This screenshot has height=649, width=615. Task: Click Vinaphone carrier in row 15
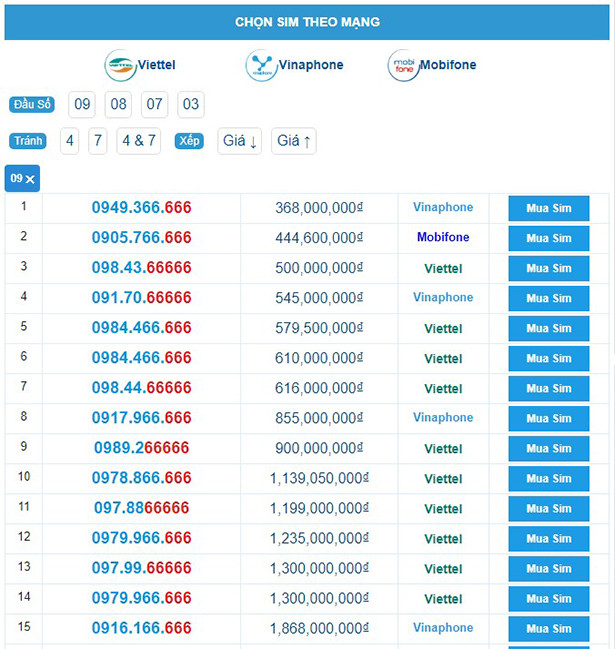[x=443, y=627]
